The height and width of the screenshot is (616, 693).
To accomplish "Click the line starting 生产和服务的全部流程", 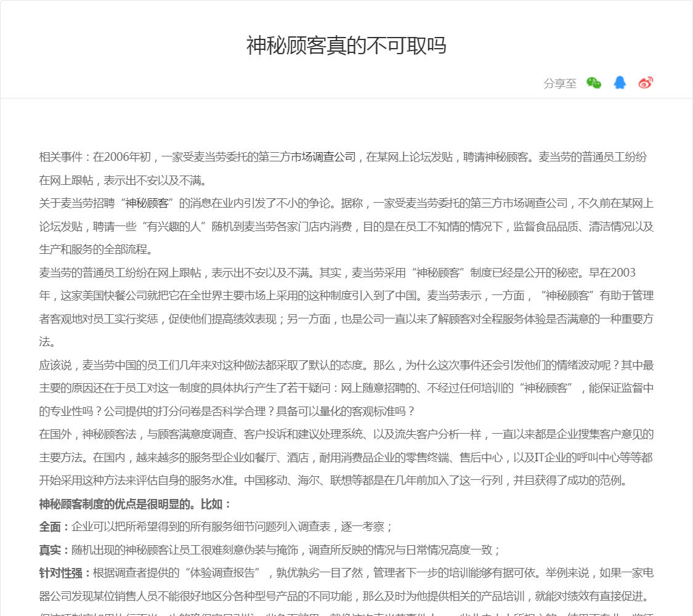I will tap(96, 249).
